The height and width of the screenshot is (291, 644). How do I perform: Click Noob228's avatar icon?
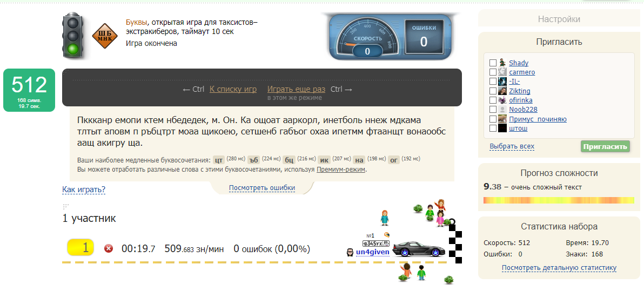coord(502,110)
